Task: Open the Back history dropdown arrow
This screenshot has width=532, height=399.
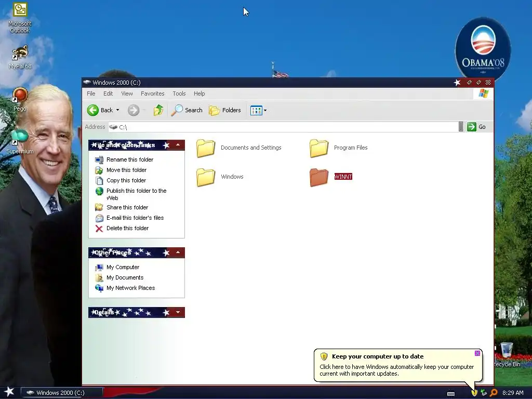Action: coord(118,110)
